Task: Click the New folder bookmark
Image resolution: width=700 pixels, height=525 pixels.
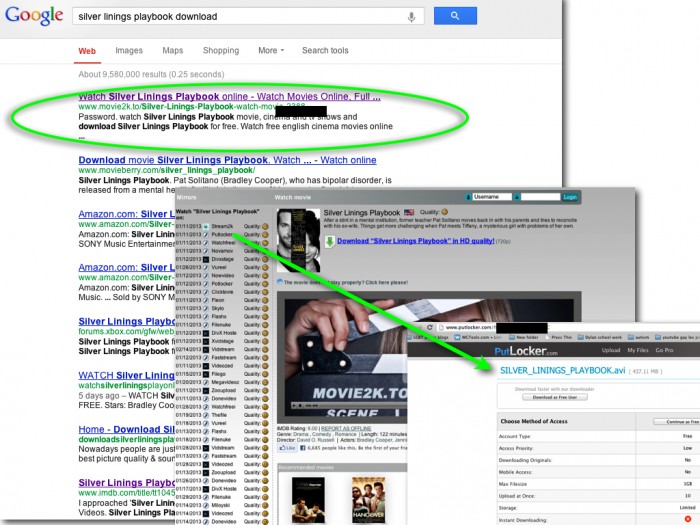Action: point(524,338)
